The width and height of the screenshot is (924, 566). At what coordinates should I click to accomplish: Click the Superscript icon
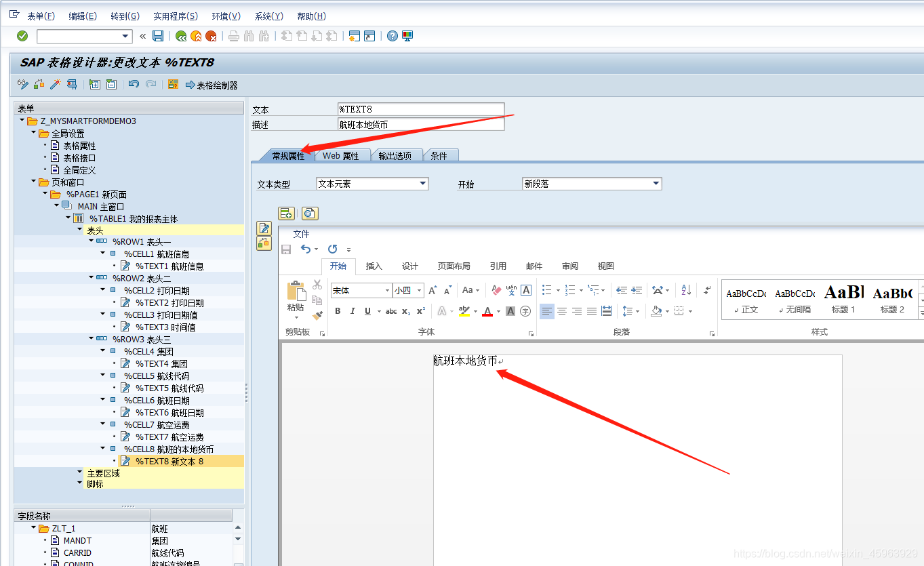(421, 311)
